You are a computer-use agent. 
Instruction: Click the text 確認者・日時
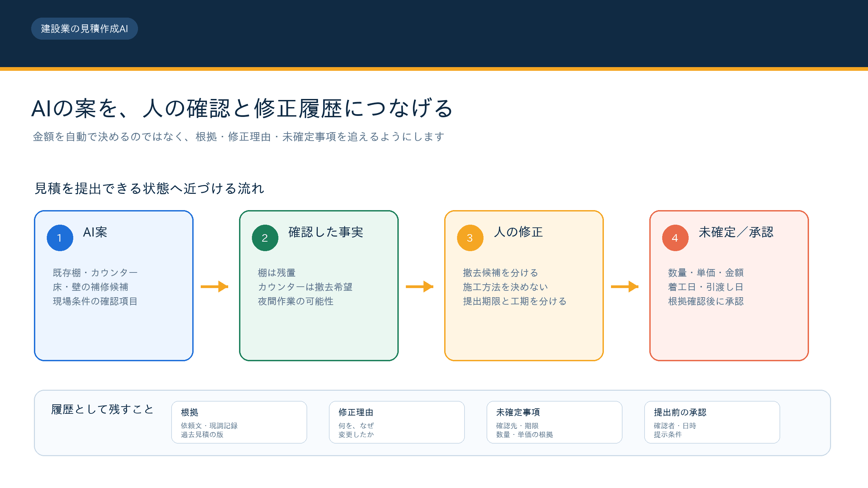pyautogui.click(x=675, y=426)
